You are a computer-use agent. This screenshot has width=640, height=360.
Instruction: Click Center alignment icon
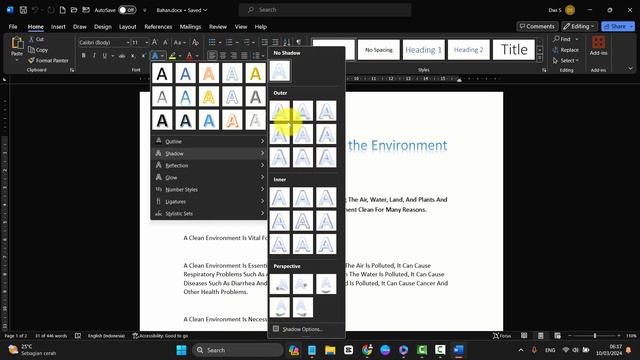point(223,56)
